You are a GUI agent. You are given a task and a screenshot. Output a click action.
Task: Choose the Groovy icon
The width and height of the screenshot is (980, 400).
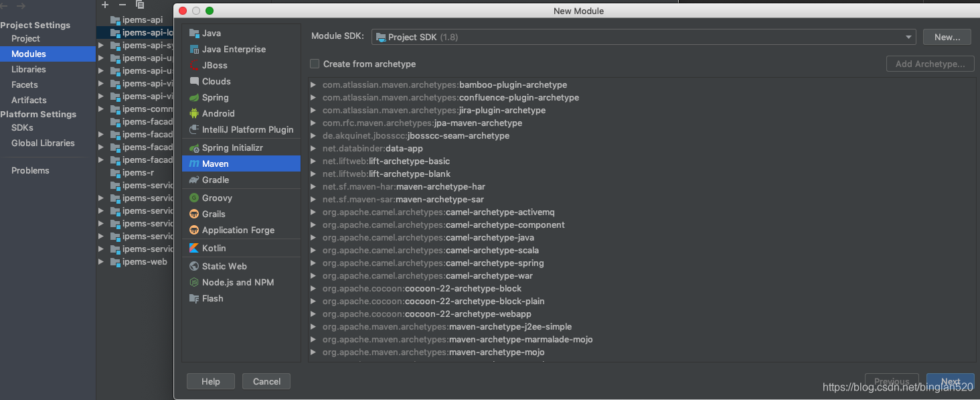[x=194, y=198]
